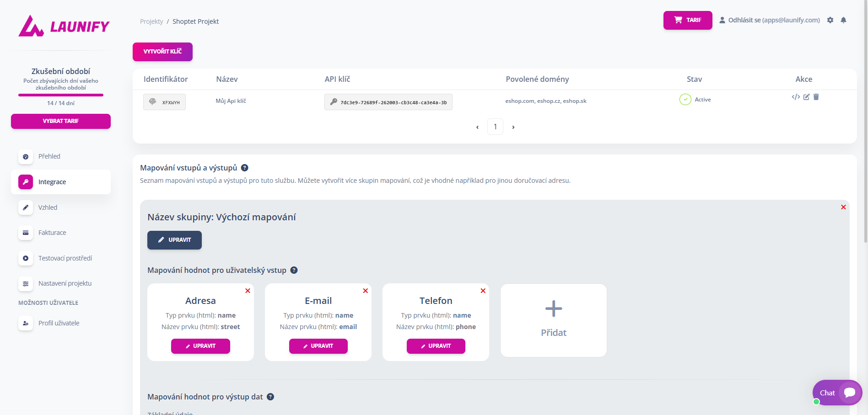Screen dimensions: 868x415
Task: Remove the Telefon mapping card
Action: (x=483, y=291)
